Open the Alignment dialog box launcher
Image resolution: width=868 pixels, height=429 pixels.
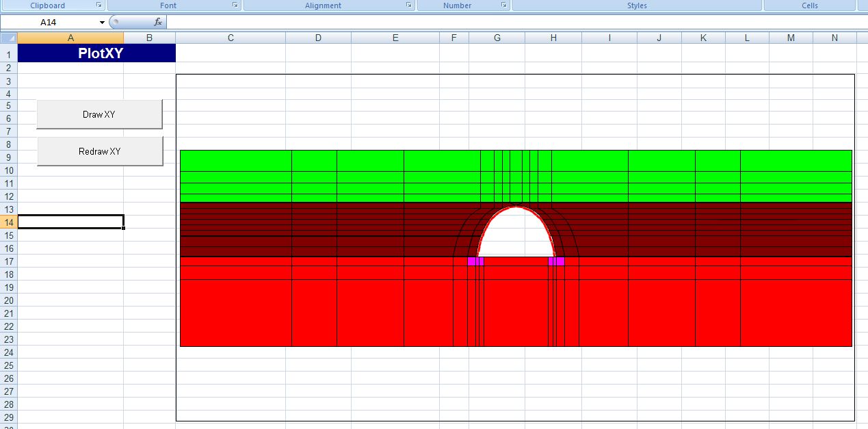point(408,5)
